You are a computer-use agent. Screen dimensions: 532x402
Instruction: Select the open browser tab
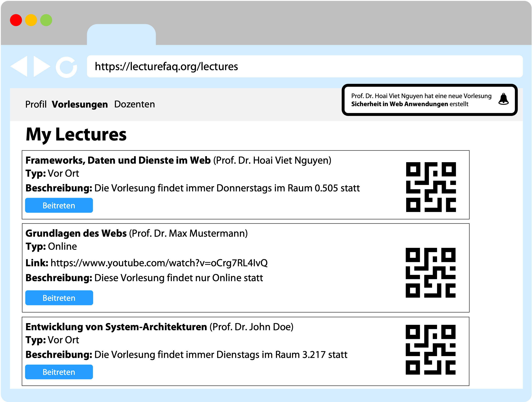pyautogui.click(x=121, y=35)
